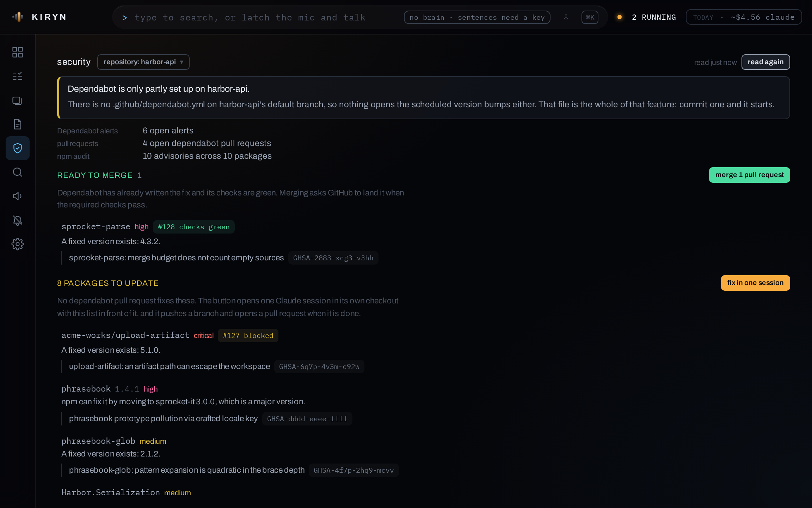This screenshot has width=812, height=508.
Task: Open the #127 blocked tag
Action: (x=248, y=335)
